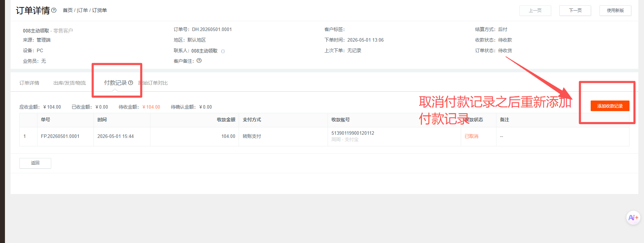Select pending amount ¥104.00 in orange
644x243 pixels.
151,107
